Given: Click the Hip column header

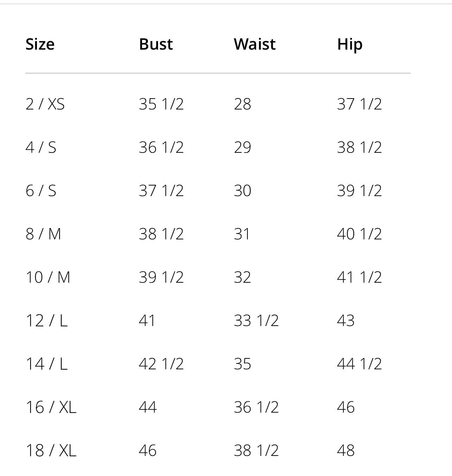Looking at the screenshot, I should tap(350, 44).
